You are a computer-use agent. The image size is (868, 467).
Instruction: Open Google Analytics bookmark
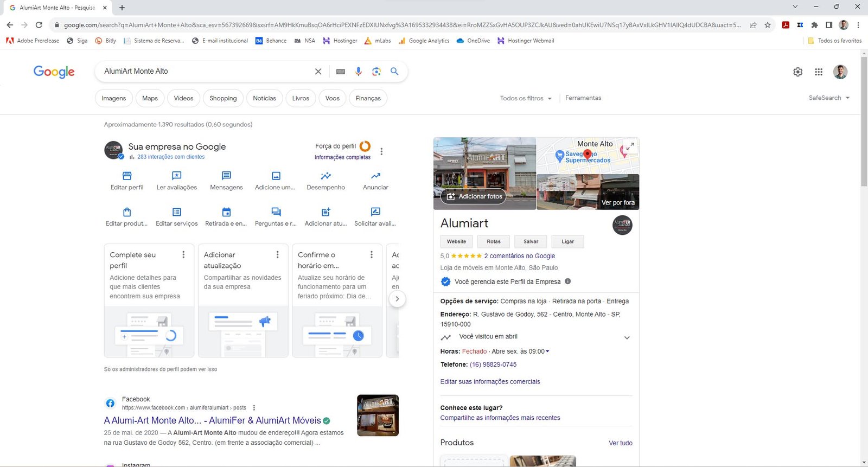[x=424, y=41]
